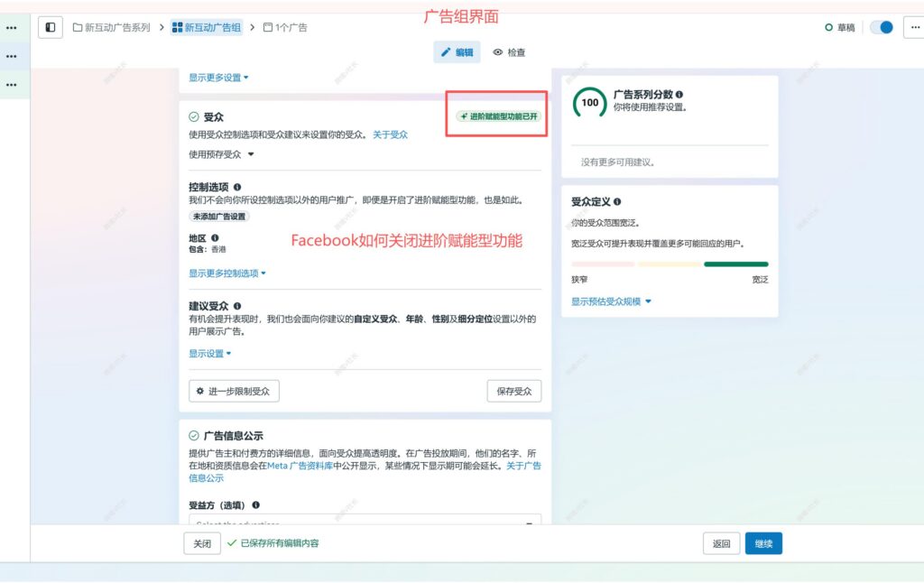Click the info icon next to 建议受众
The image size is (924, 583).
pos(237,306)
